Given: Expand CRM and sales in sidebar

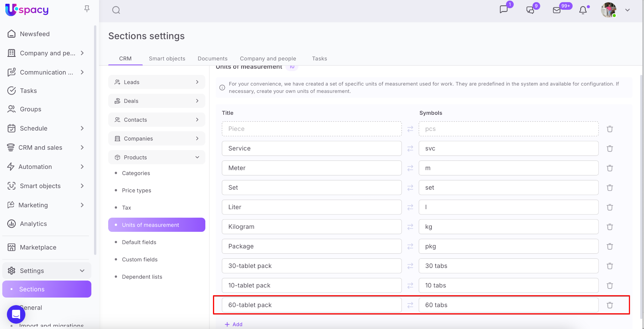Looking at the screenshot, I should [x=82, y=148].
